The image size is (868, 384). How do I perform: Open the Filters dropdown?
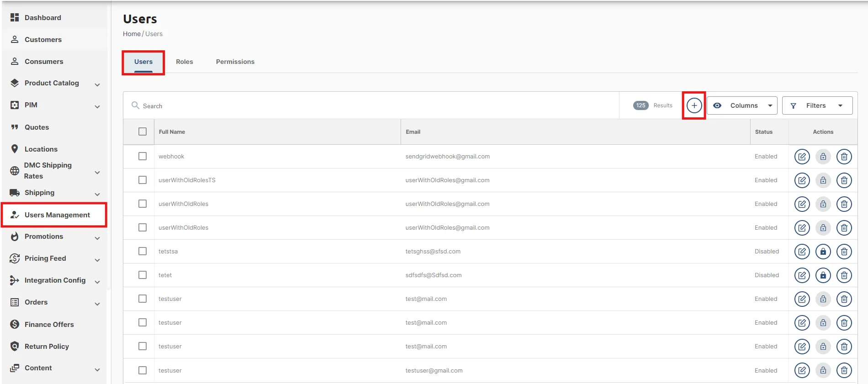(x=817, y=105)
